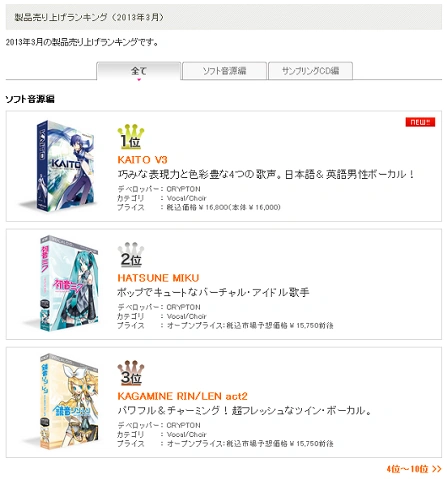Click the silver 2位 crown icon
Viewport: 447px width, 479px height.
[x=131, y=255]
